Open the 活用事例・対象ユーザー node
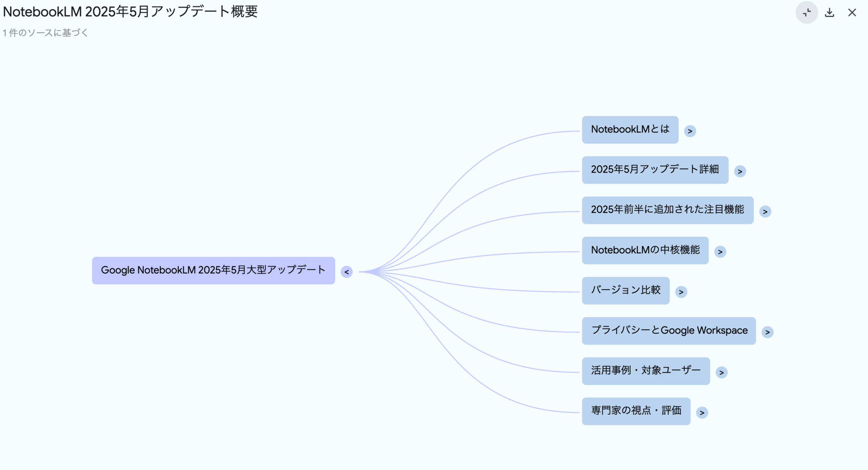Screen dimensions: 868x470 tap(646, 371)
